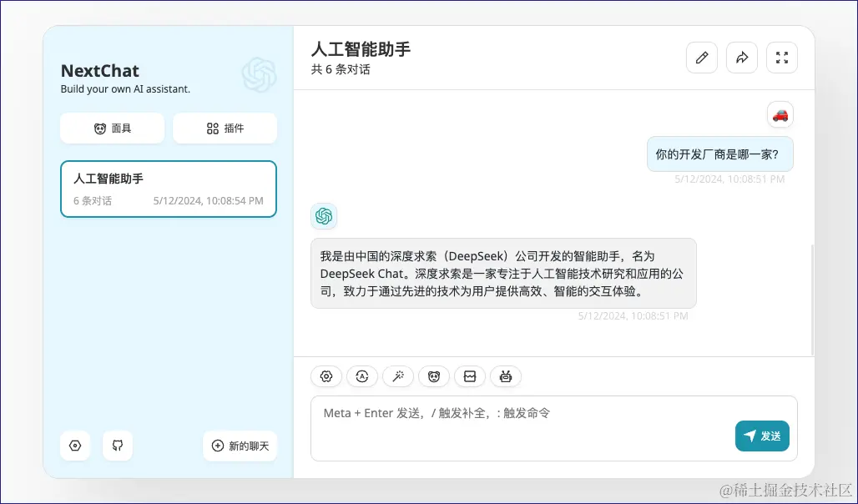Viewport: 858px width, 504px height.
Task: Click Build your own AI assistant text
Action: (x=125, y=89)
